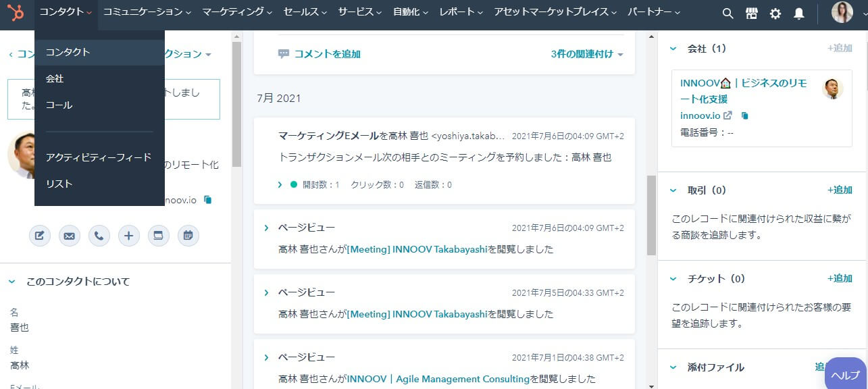Click +追加 in the 会社 section
Viewport: 868px width, 389px height.
[x=840, y=49]
